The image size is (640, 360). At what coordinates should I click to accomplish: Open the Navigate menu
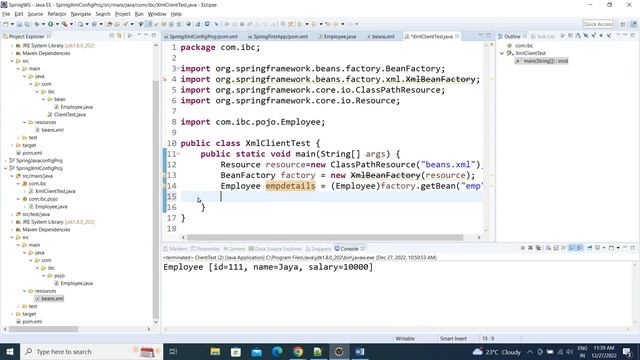click(x=81, y=14)
